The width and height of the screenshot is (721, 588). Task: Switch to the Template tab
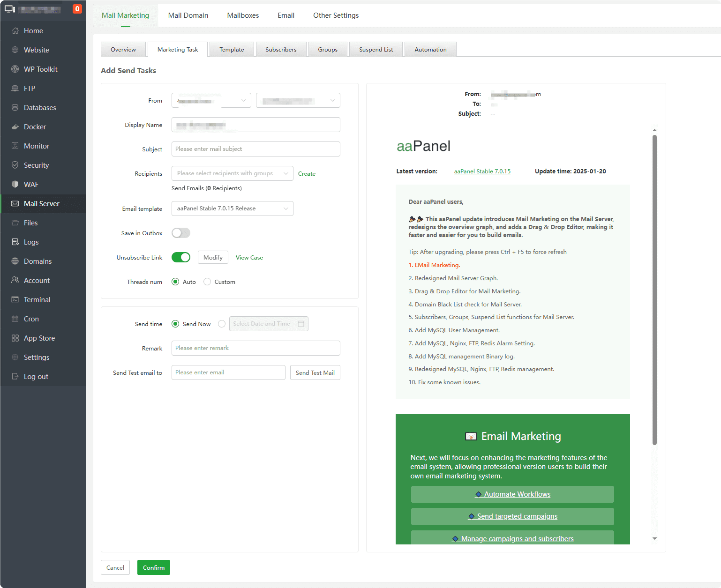tap(232, 49)
